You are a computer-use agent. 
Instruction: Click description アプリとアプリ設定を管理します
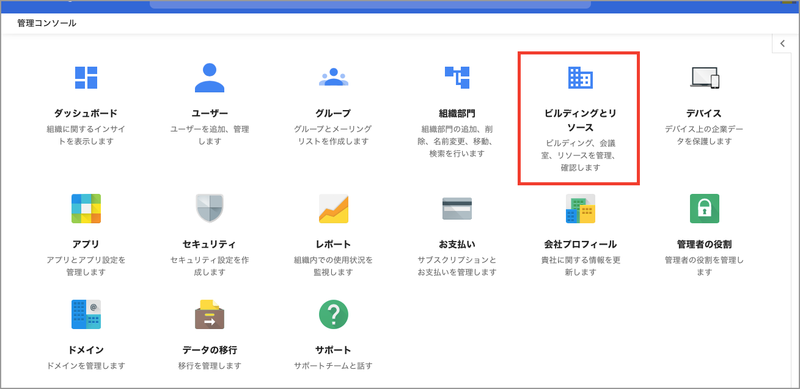pyautogui.click(x=86, y=265)
